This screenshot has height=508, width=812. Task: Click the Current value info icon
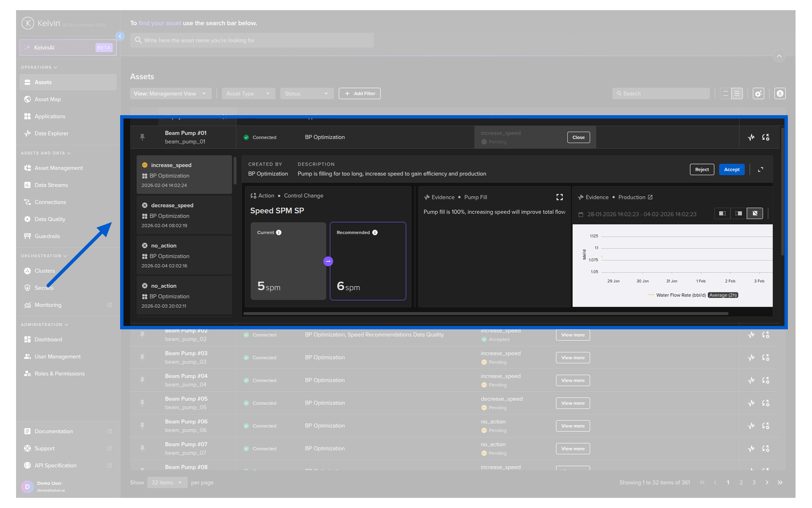click(279, 232)
